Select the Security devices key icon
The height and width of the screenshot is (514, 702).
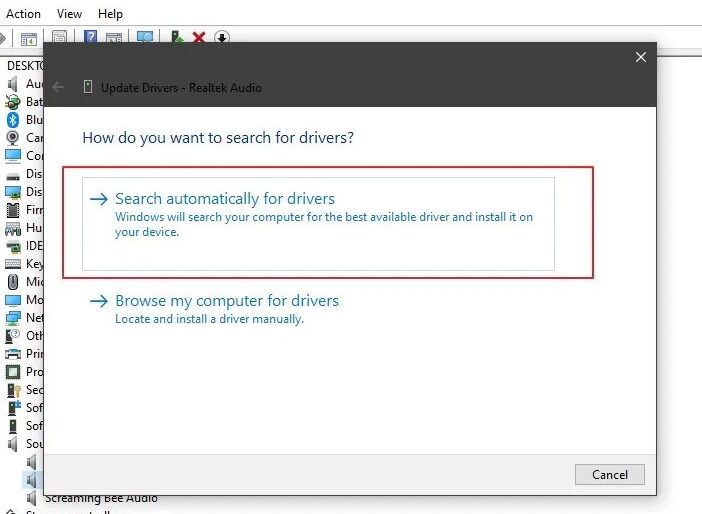pyautogui.click(x=13, y=390)
